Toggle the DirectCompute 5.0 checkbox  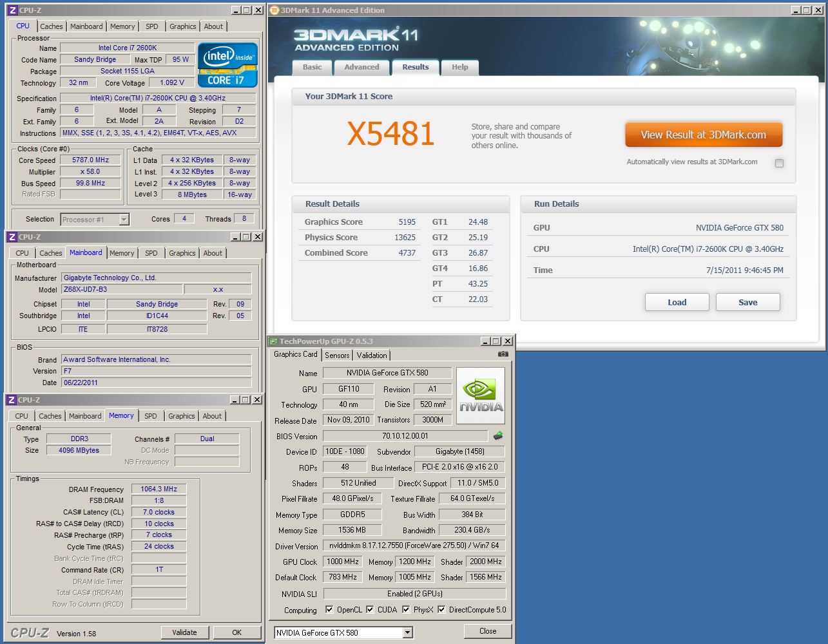click(441, 609)
